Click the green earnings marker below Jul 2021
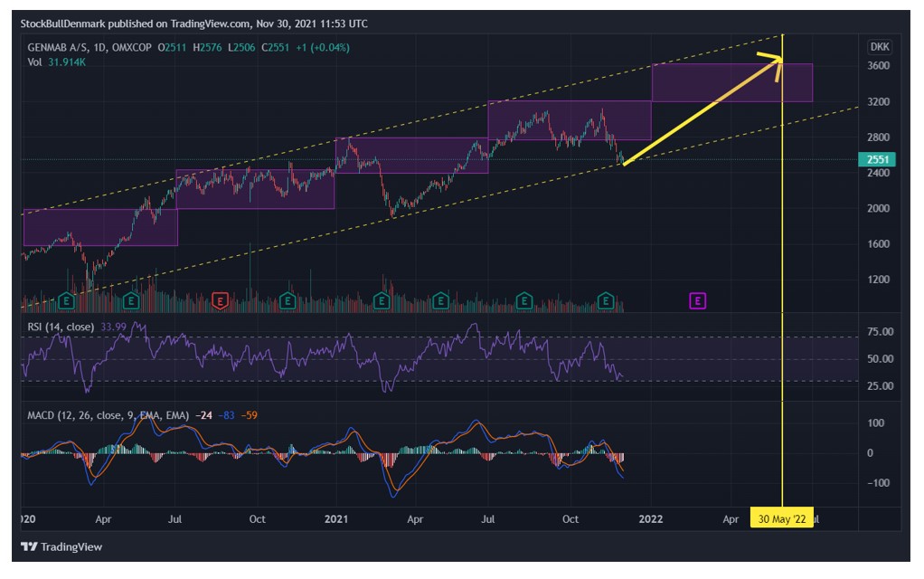The image size is (924, 579). coord(523,301)
